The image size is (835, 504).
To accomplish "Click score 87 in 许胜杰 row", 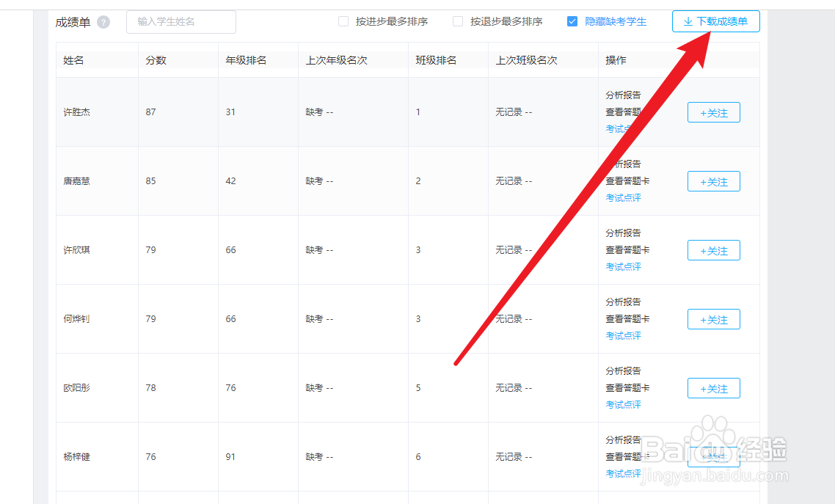I will tap(150, 112).
